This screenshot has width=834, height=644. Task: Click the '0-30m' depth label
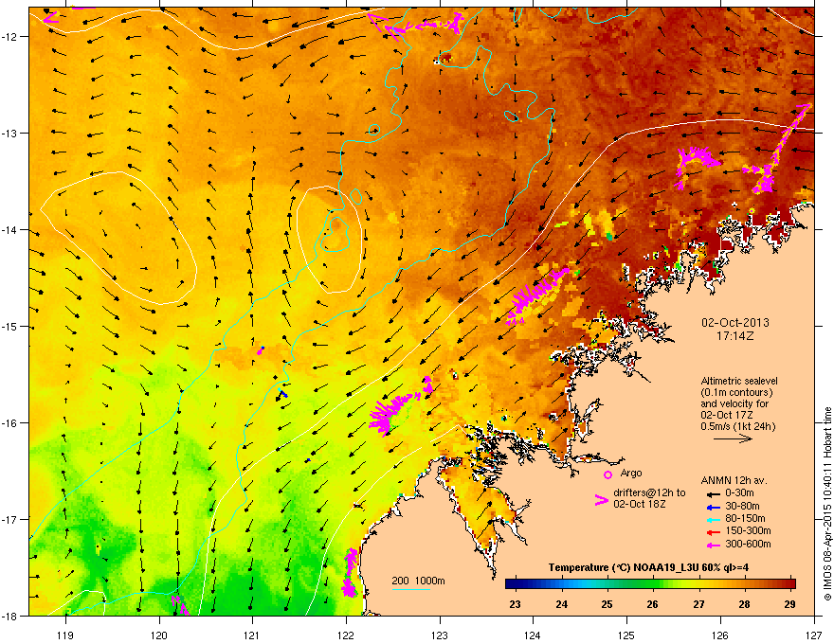[x=740, y=493]
